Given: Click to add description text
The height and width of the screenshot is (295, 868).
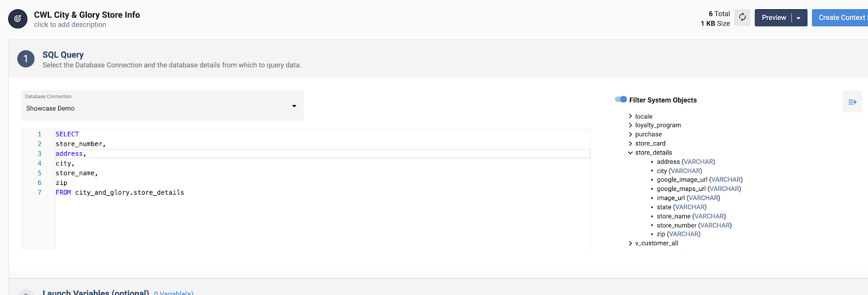Looking at the screenshot, I should pos(70,24).
